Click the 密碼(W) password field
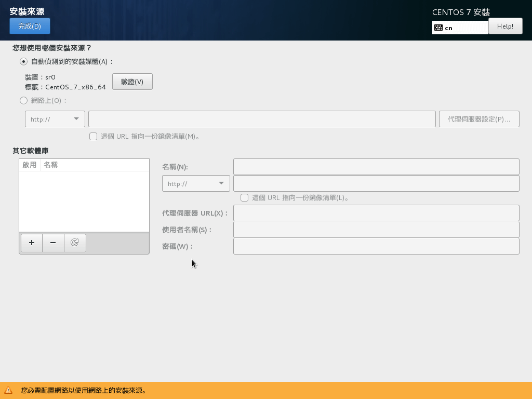The width and height of the screenshot is (532, 399). pos(376,246)
